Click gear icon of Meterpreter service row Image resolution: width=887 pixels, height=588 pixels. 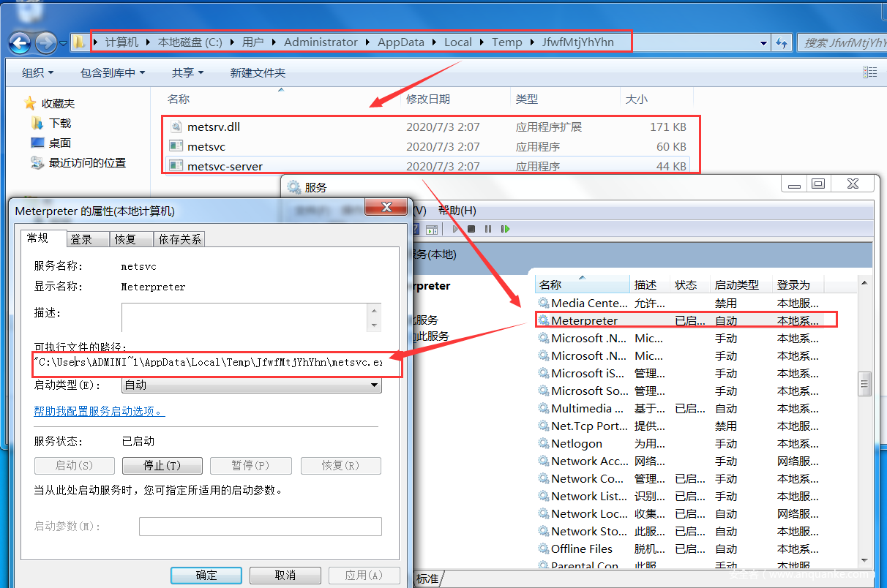(544, 320)
